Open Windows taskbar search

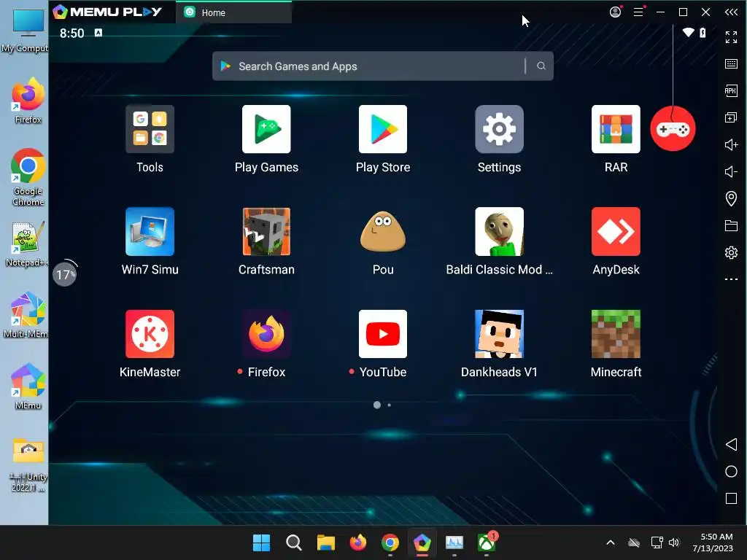293,542
